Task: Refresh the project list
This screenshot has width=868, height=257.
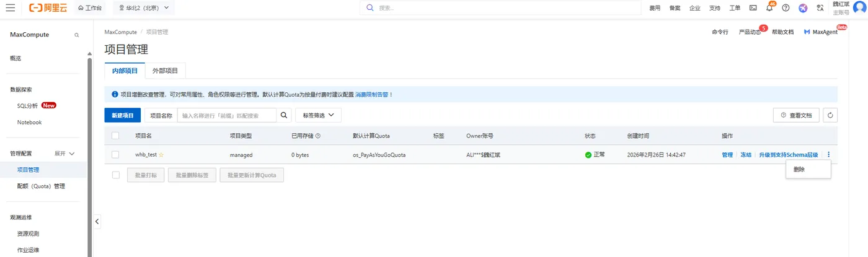Action: (x=830, y=115)
